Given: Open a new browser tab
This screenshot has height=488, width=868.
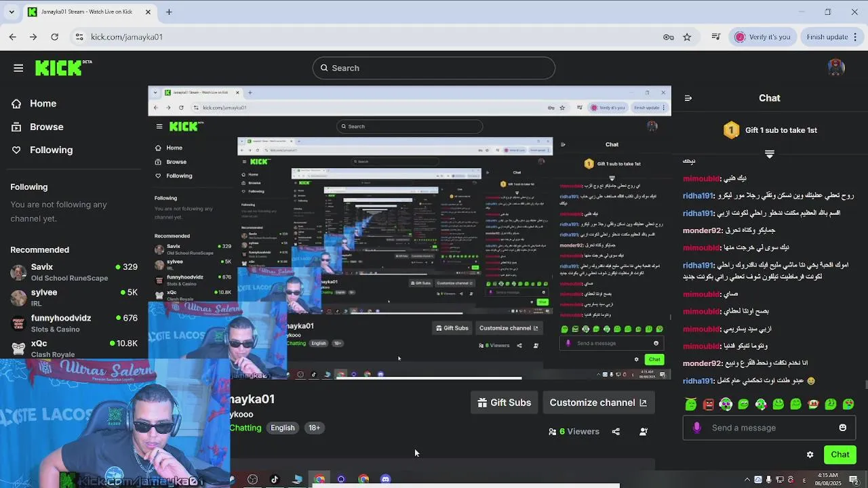Looking at the screenshot, I should 169,12.
